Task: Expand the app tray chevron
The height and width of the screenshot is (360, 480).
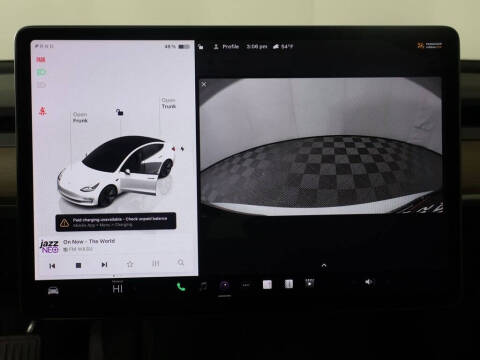Action: click(324, 265)
